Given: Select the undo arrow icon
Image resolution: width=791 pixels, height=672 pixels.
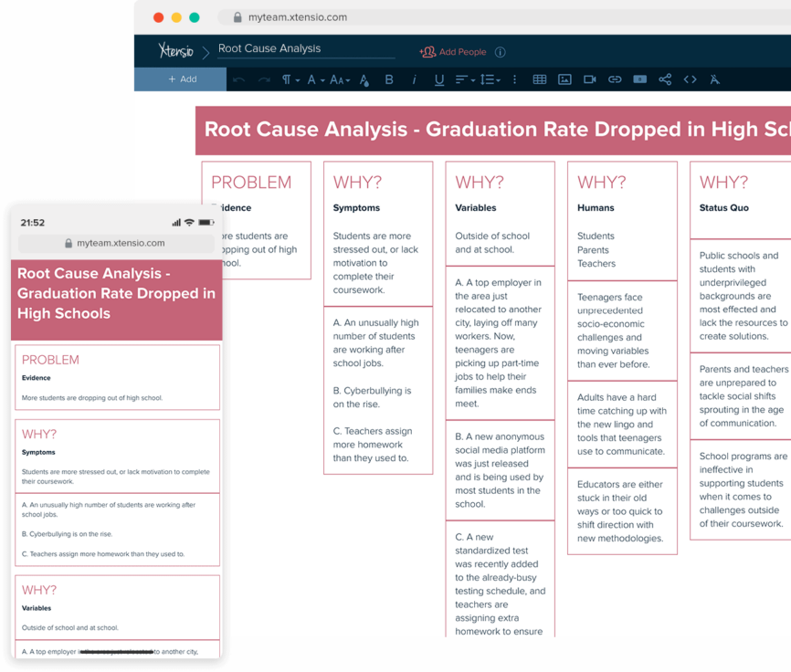Looking at the screenshot, I should 238,79.
